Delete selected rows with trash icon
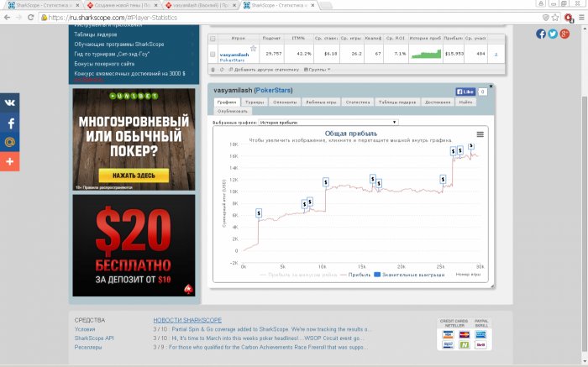This screenshot has width=588, height=367. (x=213, y=70)
